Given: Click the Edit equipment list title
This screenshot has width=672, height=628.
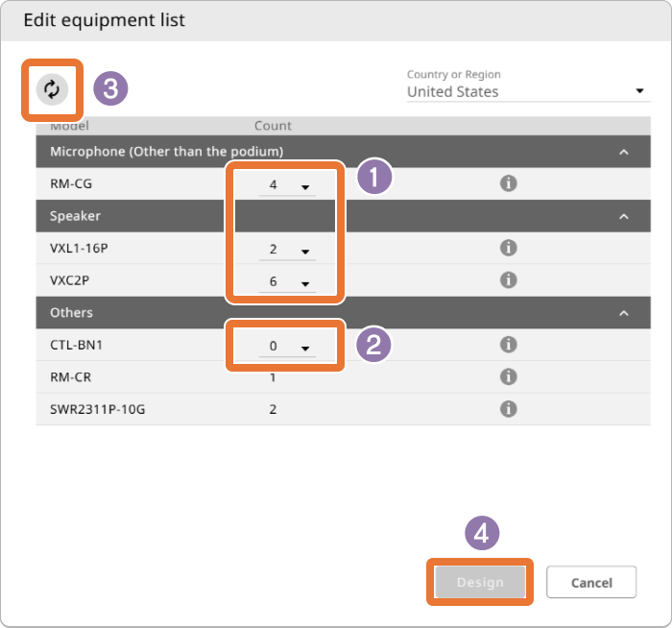Looking at the screenshot, I should tap(104, 20).
